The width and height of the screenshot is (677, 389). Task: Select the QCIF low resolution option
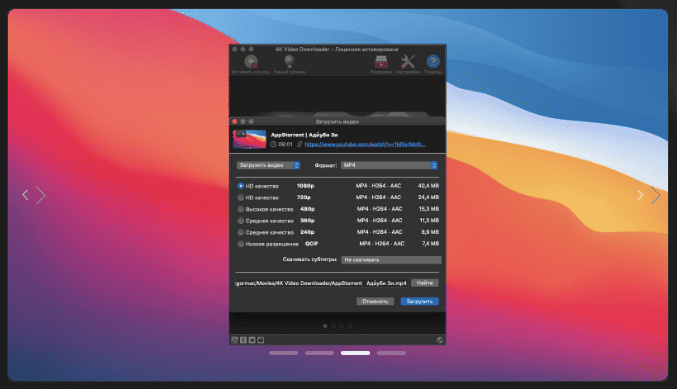[x=240, y=244]
